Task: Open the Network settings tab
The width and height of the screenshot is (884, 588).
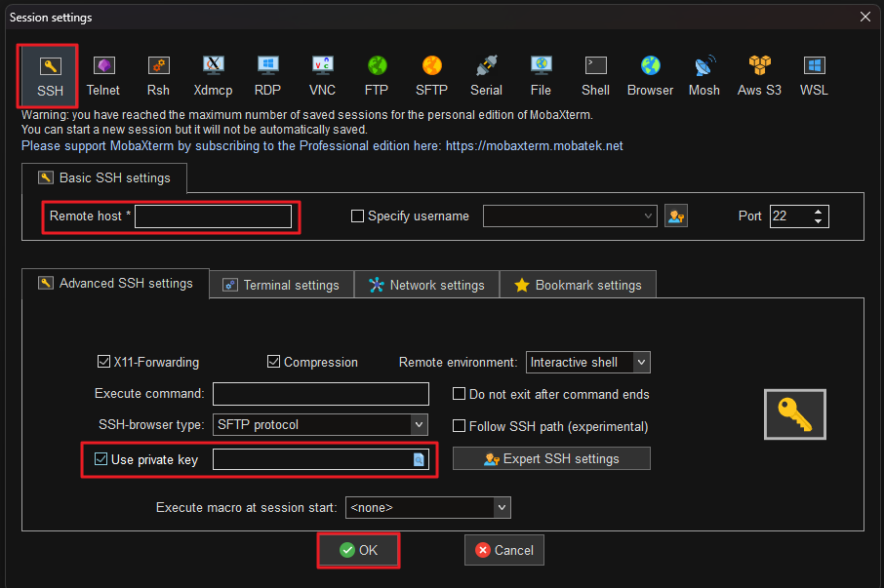Action: [426, 285]
